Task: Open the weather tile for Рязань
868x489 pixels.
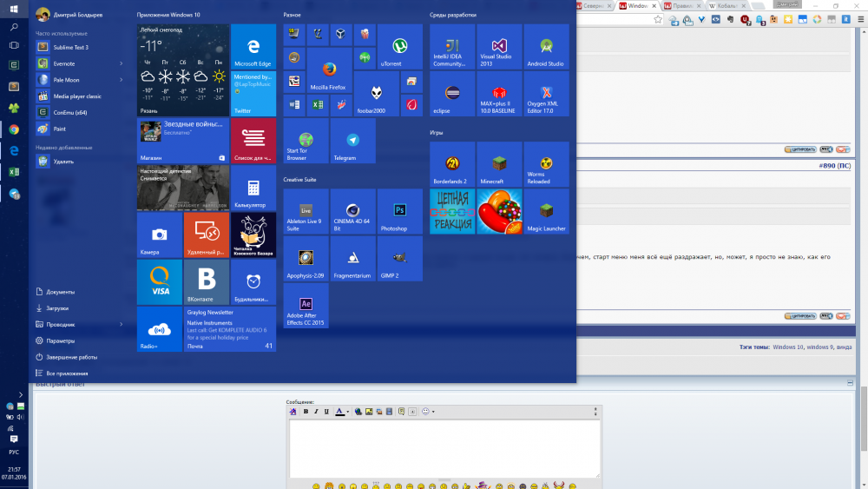Action: pyautogui.click(x=182, y=69)
